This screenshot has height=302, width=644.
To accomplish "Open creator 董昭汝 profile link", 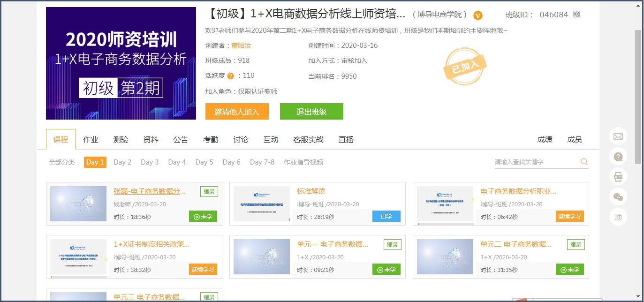I will (x=241, y=45).
